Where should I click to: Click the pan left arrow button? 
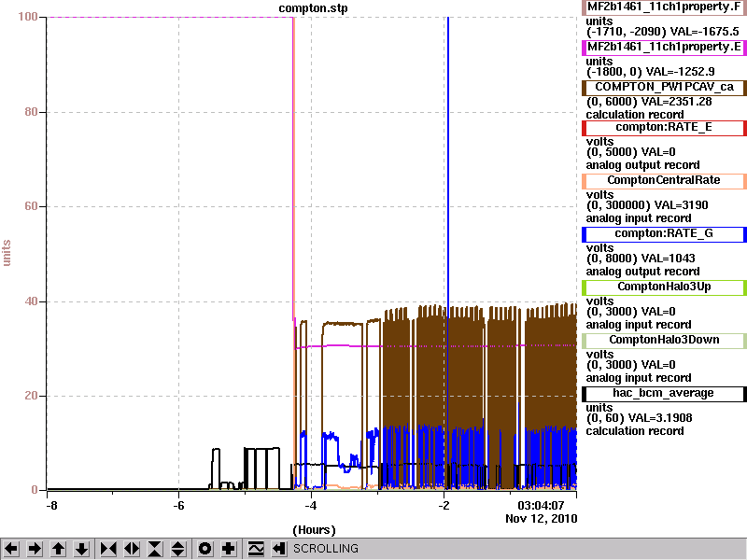(11, 549)
